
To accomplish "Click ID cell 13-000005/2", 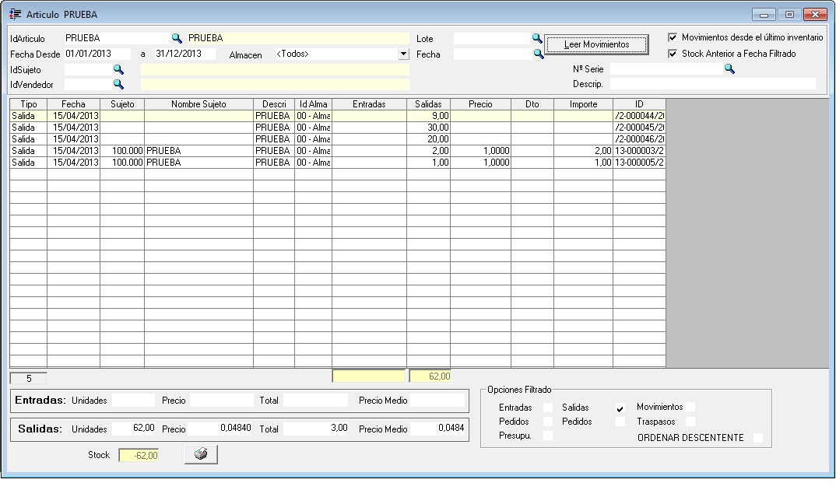I will coord(639,163).
